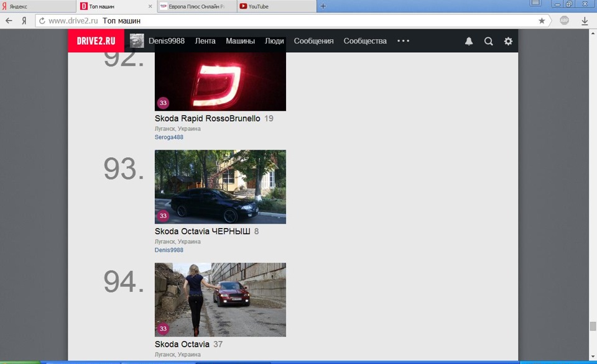Viewport: 597px width, 364px height.
Task: Go to Машины section
Action: click(240, 41)
